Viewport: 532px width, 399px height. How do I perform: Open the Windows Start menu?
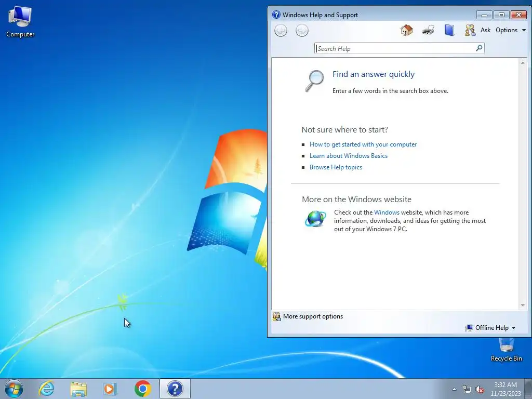click(x=14, y=389)
